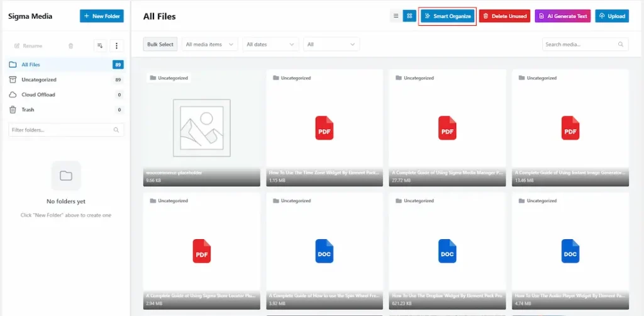
Task: Click the magnifier in Search media
Action: pos(621,45)
